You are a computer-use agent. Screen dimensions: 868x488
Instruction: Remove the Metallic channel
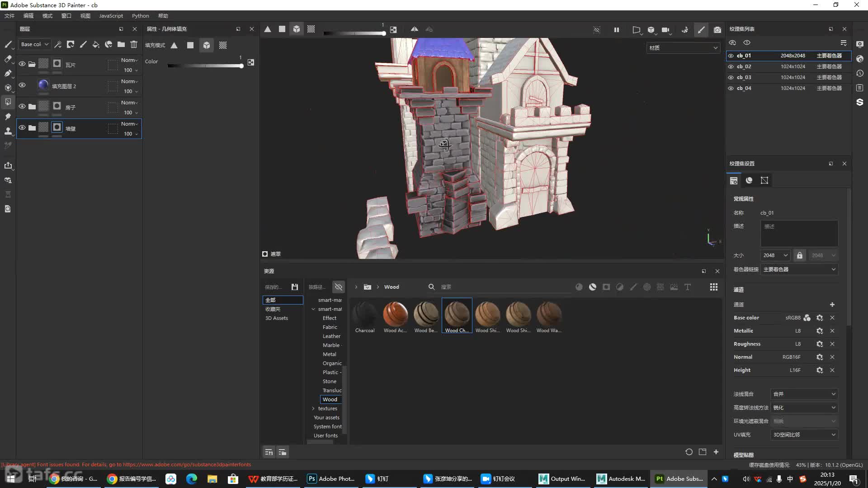(832, 331)
